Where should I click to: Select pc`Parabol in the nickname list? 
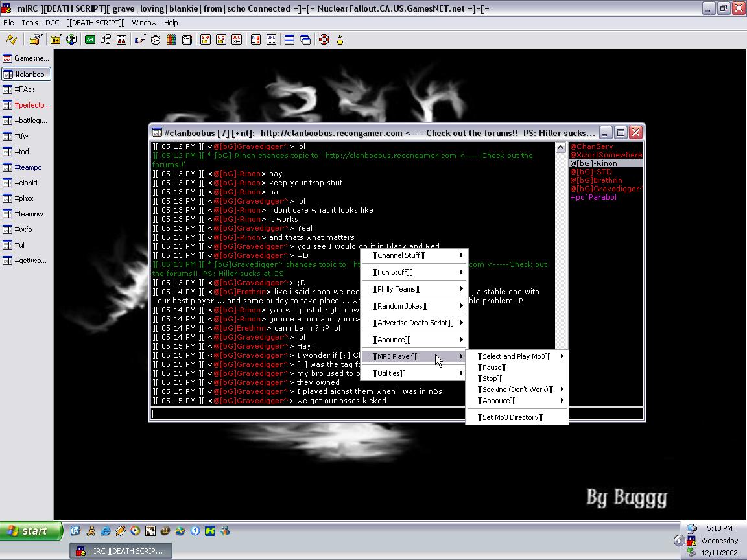593,197
